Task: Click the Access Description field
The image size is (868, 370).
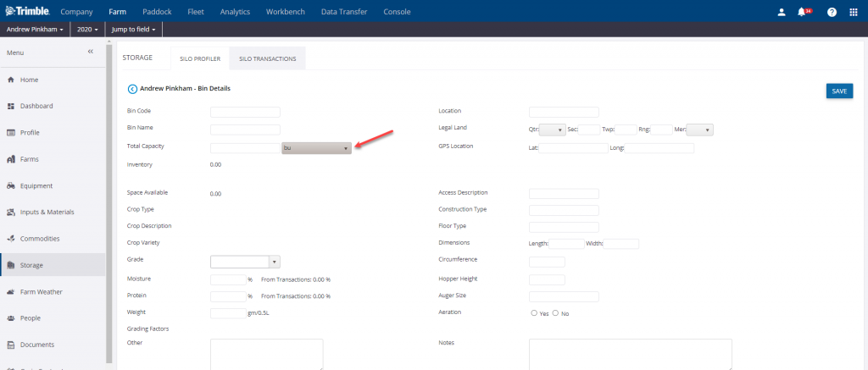Action: tap(564, 194)
